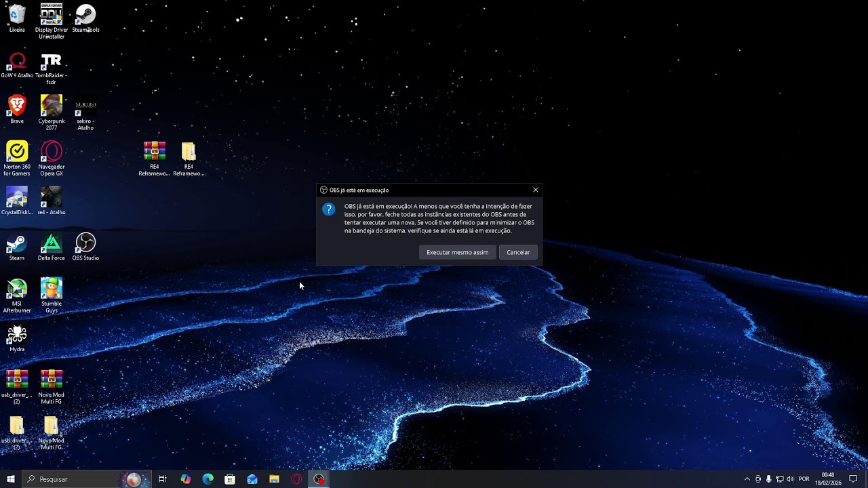Select the Display Driver Uninstaller desktop icon
This screenshot has height=488, width=868.
(x=52, y=20)
